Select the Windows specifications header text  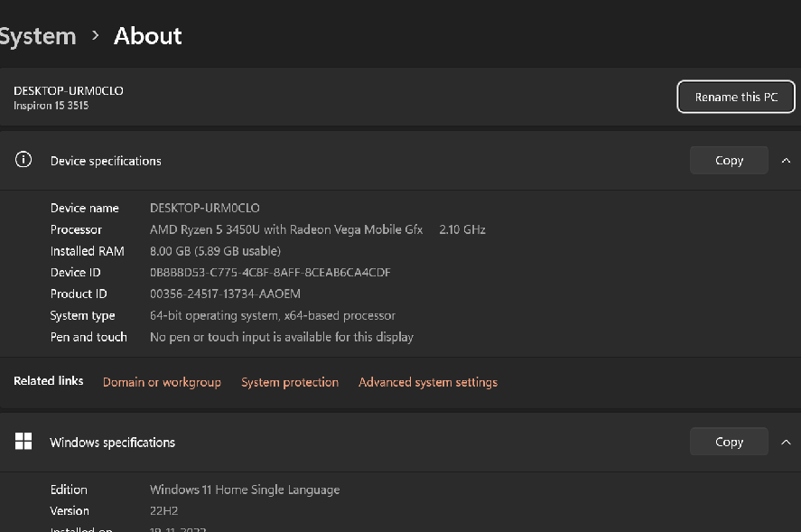[x=112, y=442]
